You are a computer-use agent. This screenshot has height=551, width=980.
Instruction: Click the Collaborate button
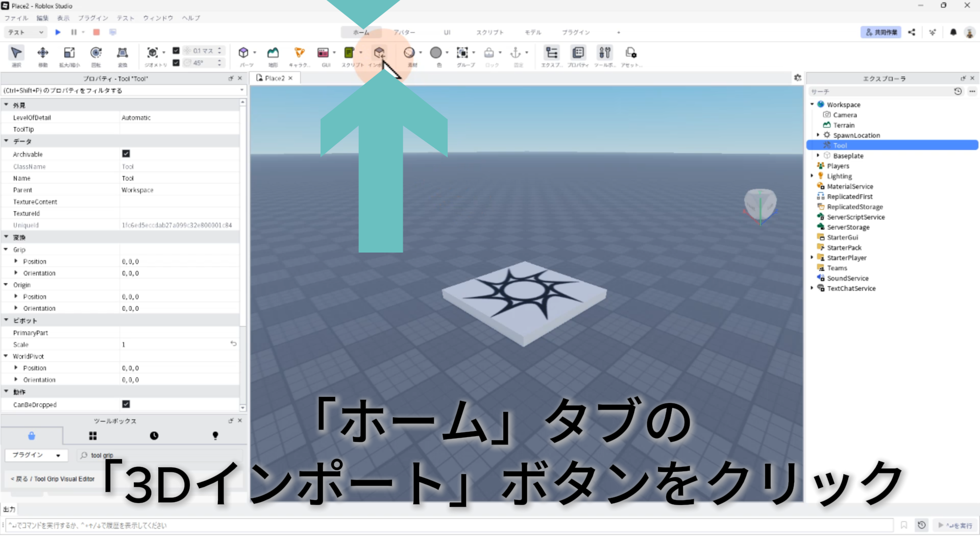pos(880,32)
